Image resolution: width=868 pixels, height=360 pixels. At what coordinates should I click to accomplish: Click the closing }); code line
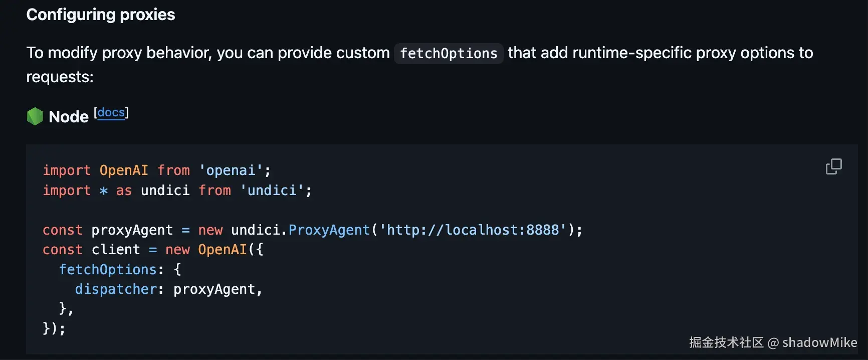[54, 328]
